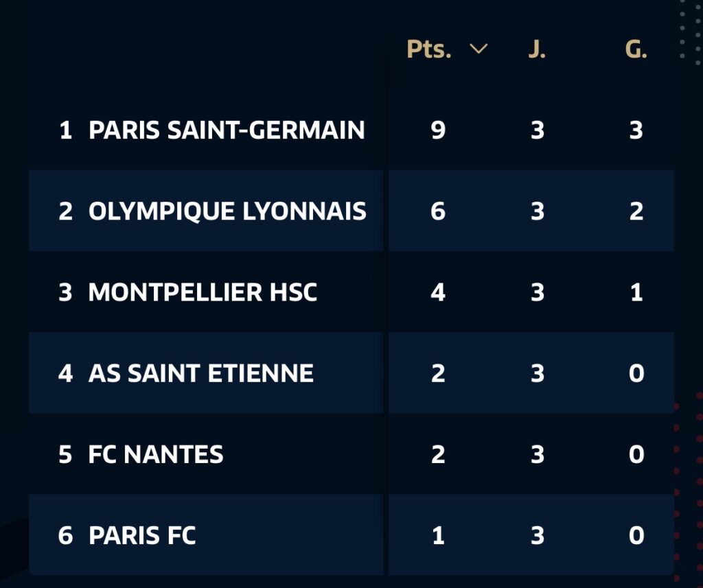Image resolution: width=703 pixels, height=588 pixels.
Task: Click Paris FC's points value 1
Action: [x=438, y=535]
